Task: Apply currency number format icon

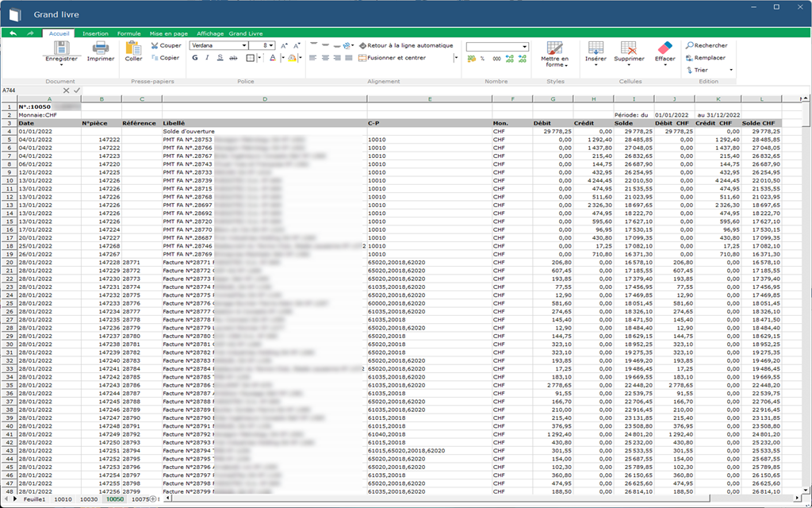Action: click(x=471, y=59)
